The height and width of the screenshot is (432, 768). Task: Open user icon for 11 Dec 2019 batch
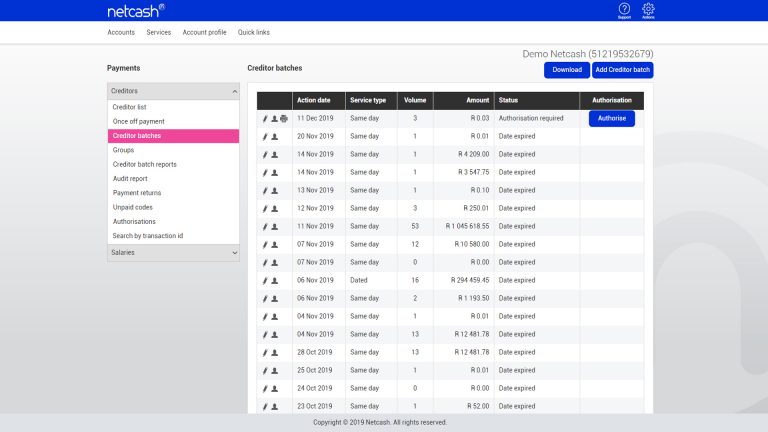point(274,119)
